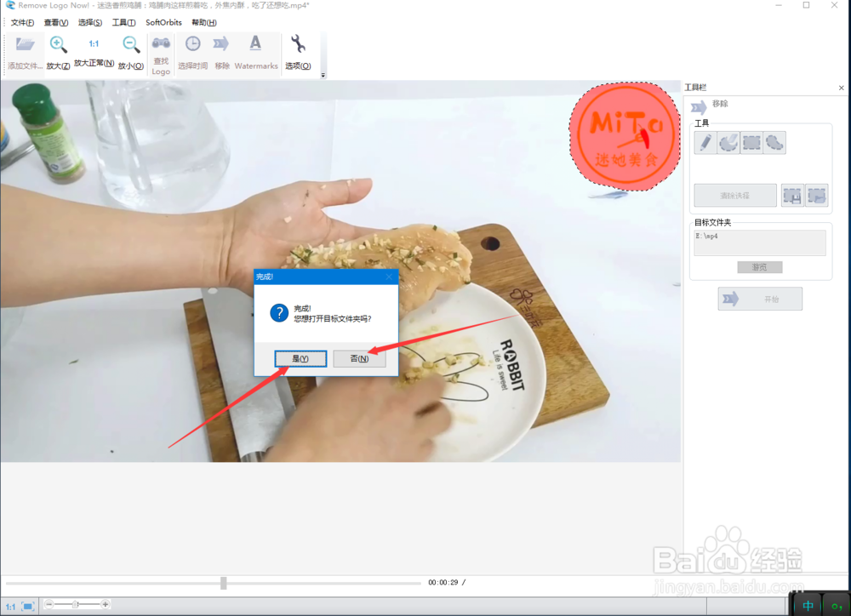851x616 pixels.
Task: Open the Tools (工具) menu
Action: 123,22
